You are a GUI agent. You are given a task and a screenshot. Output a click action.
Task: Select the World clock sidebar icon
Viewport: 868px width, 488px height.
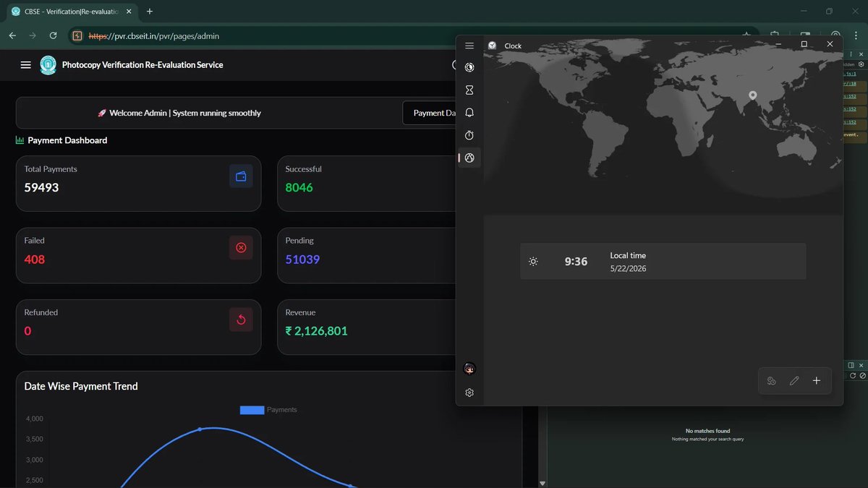click(x=469, y=158)
